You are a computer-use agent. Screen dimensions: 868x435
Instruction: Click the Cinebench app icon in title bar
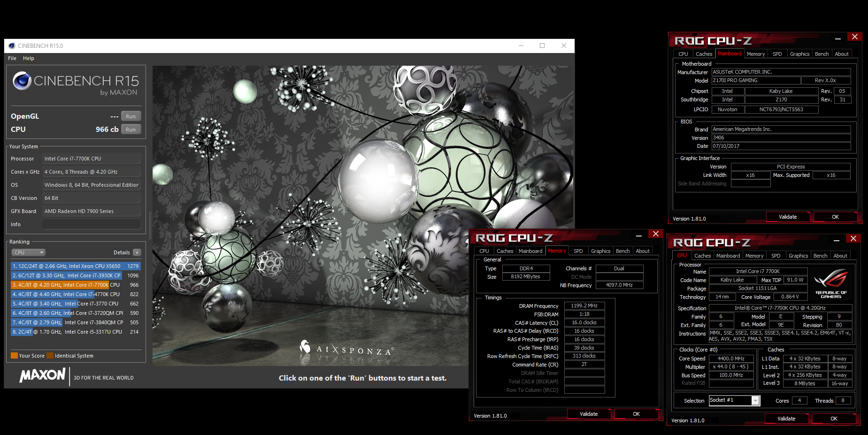click(12, 46)
